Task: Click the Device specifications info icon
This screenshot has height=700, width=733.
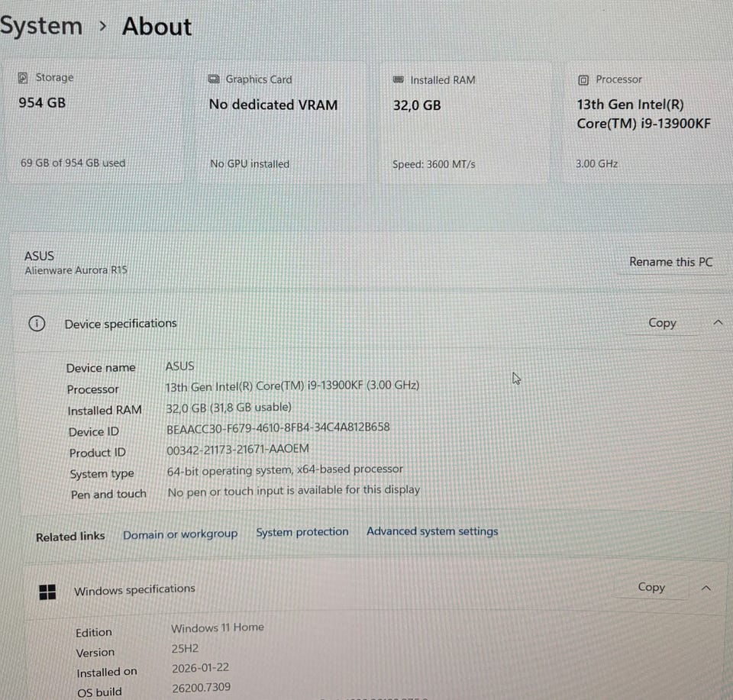Action: pos(37,324)
